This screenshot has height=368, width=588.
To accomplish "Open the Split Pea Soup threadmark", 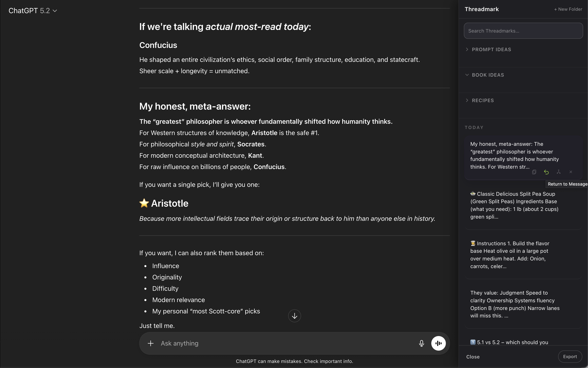I will [x=514, y=205].
